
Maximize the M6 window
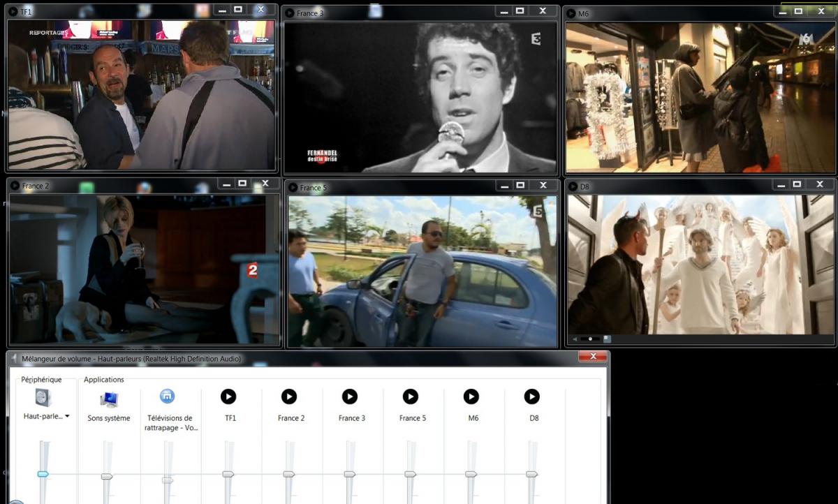(798, 11)
